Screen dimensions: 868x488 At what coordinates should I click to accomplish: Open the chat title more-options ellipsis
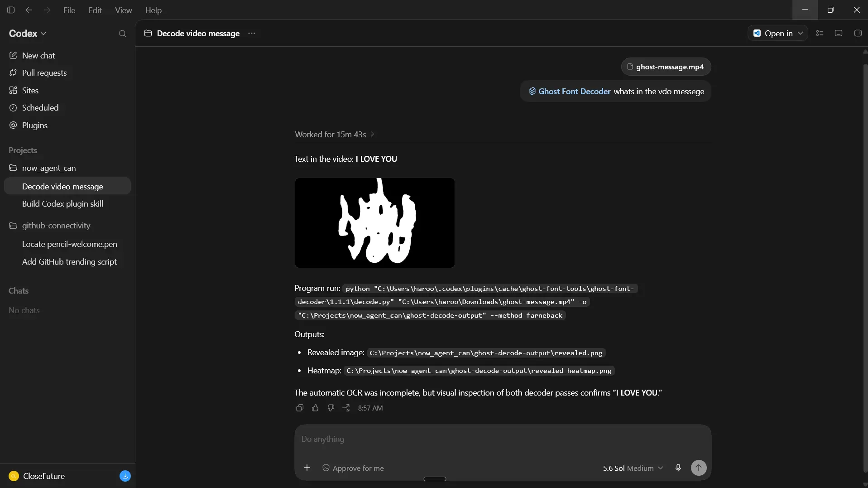point(252,33)
